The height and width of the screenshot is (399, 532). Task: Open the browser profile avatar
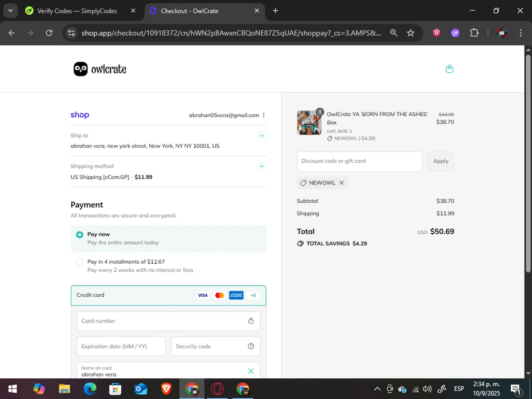tap(501, 33)
